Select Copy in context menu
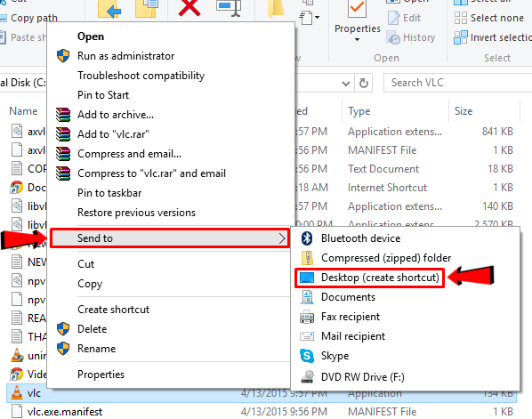Image resolution: width=532 pixels, height=419 pixels. 90,284
